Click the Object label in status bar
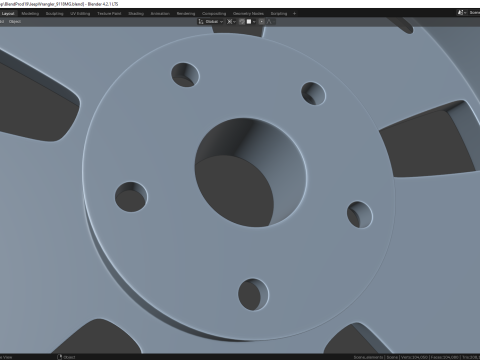This screenshot has width=480, height=360. click(69, 357)
